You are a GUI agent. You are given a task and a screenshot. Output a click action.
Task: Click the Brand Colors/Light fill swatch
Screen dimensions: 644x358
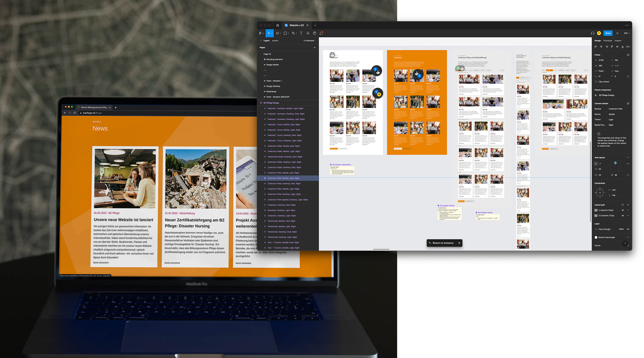point(596,237)
